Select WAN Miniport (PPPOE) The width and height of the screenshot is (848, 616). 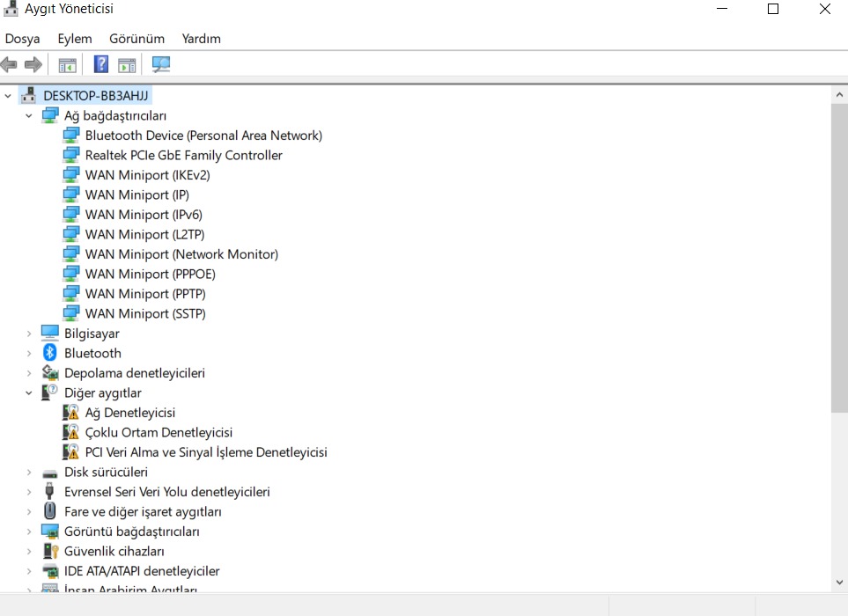tap(150, 274)
